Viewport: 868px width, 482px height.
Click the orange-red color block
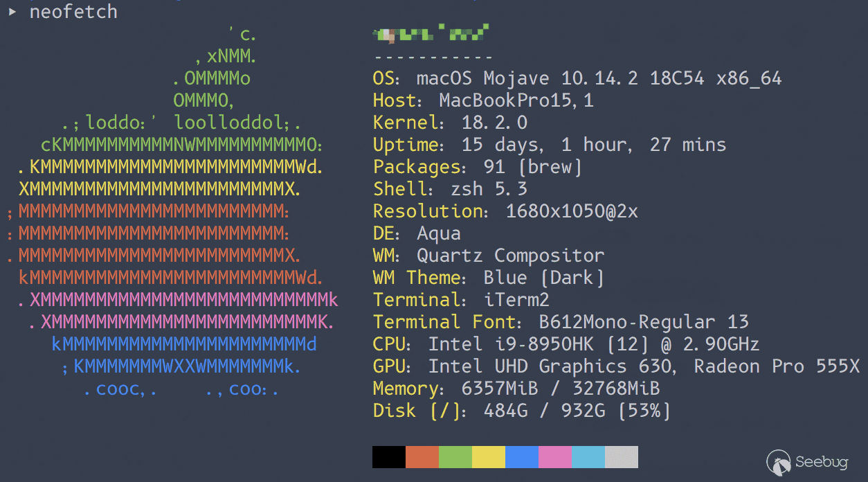pyautogui.click(x=422, y=457)
